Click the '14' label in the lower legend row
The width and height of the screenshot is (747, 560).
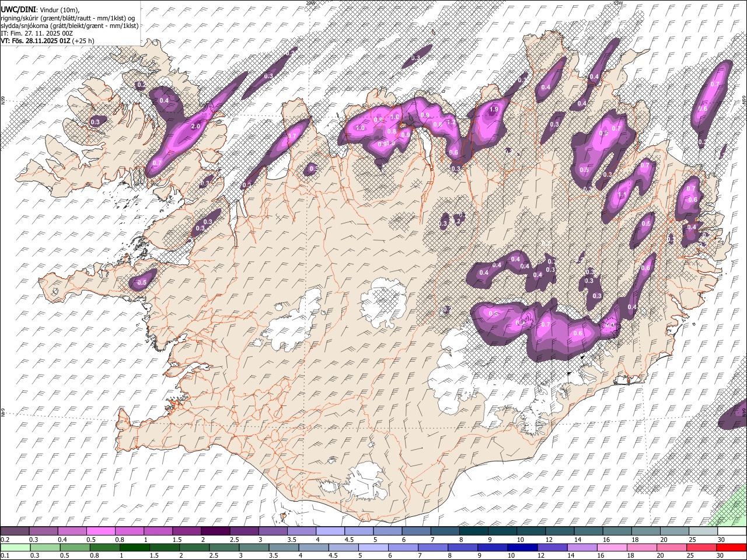[x=571, y=555]
